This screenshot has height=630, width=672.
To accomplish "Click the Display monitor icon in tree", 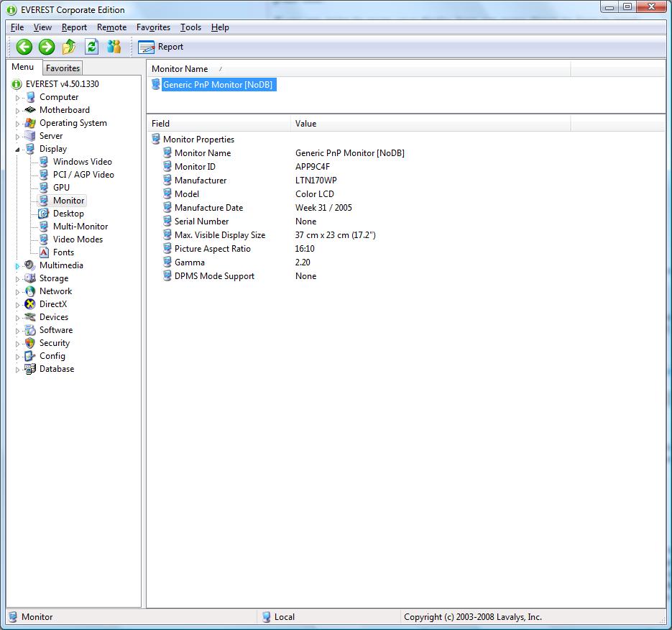I will 30,149.
